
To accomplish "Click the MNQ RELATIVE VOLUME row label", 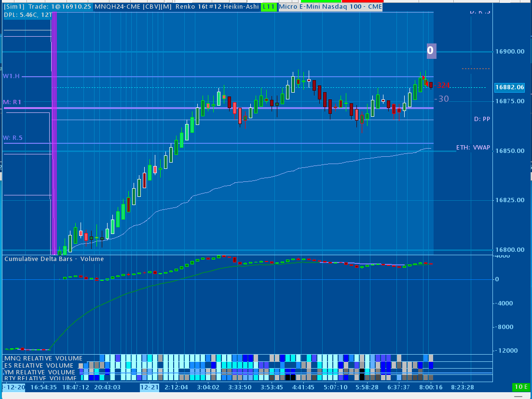I will (43, 358).
